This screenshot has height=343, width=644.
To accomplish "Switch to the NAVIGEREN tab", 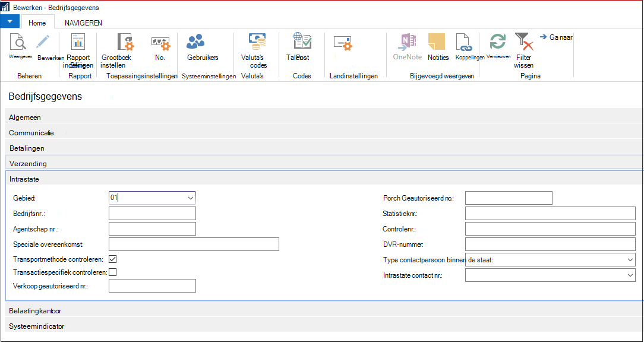I will pyautogui.click(x=83, y=23).
